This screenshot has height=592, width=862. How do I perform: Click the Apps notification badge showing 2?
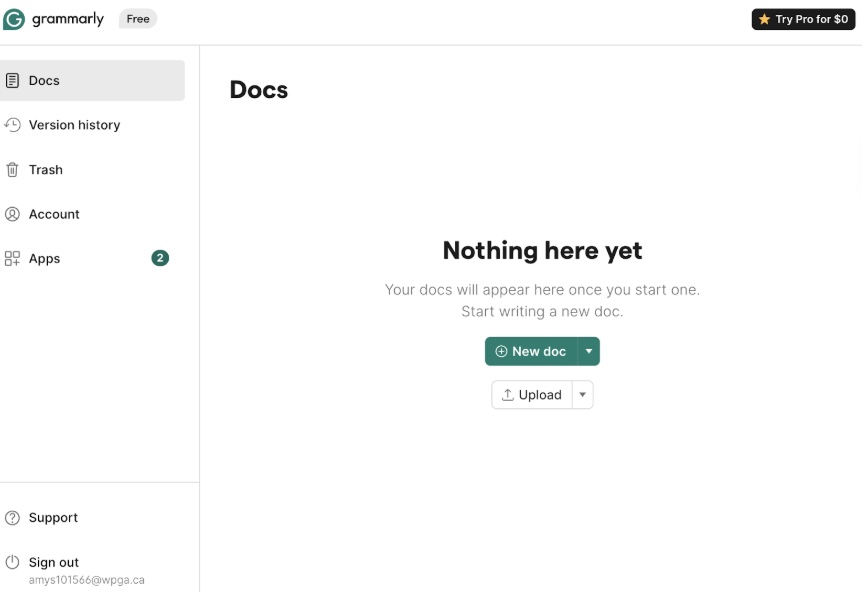[x=160, y=258]
